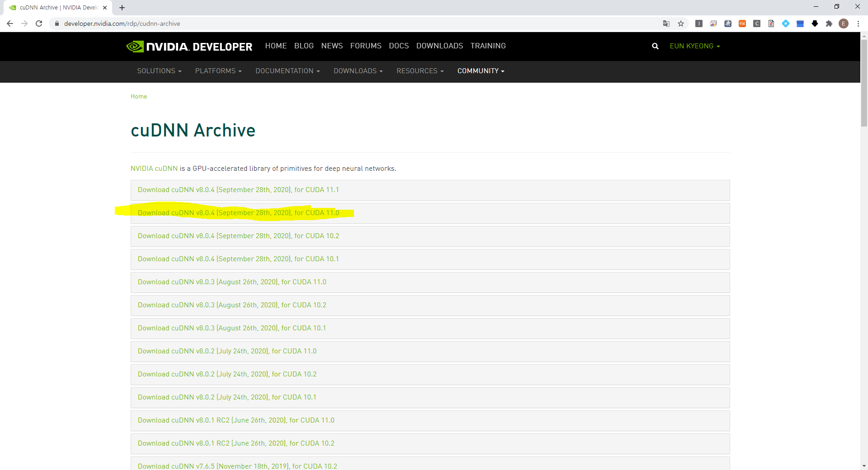Viewport: 868px width, 470px height.
Task: Expand the DOCUMENTATION dropdown menu
Action: (288, 71)
